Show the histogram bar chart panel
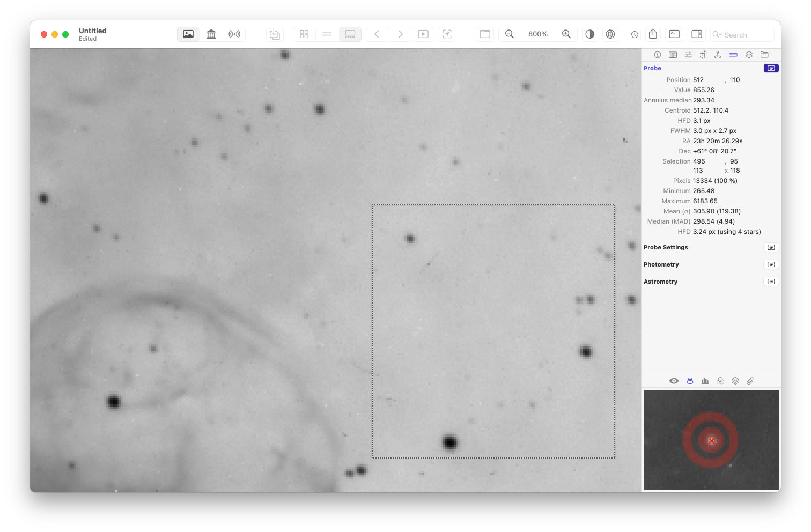This screenshot has width=811, height=532. point(705,381)
